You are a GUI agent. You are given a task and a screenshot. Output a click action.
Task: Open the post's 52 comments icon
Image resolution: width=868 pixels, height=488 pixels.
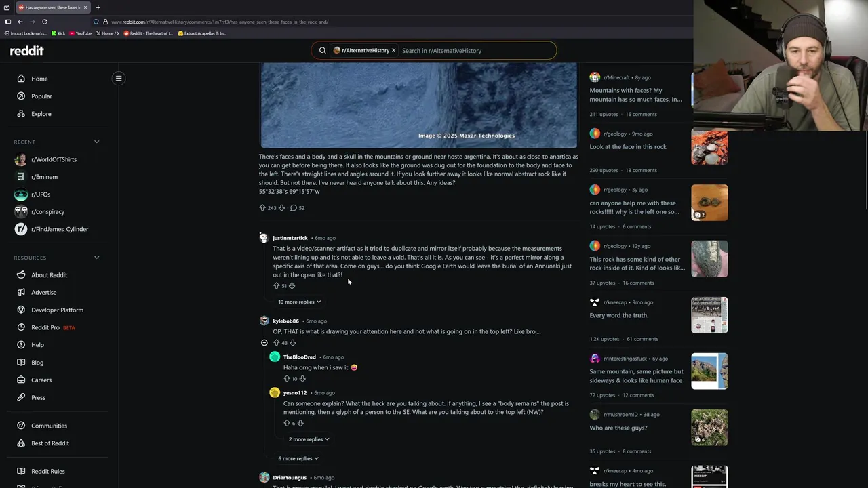294,208
